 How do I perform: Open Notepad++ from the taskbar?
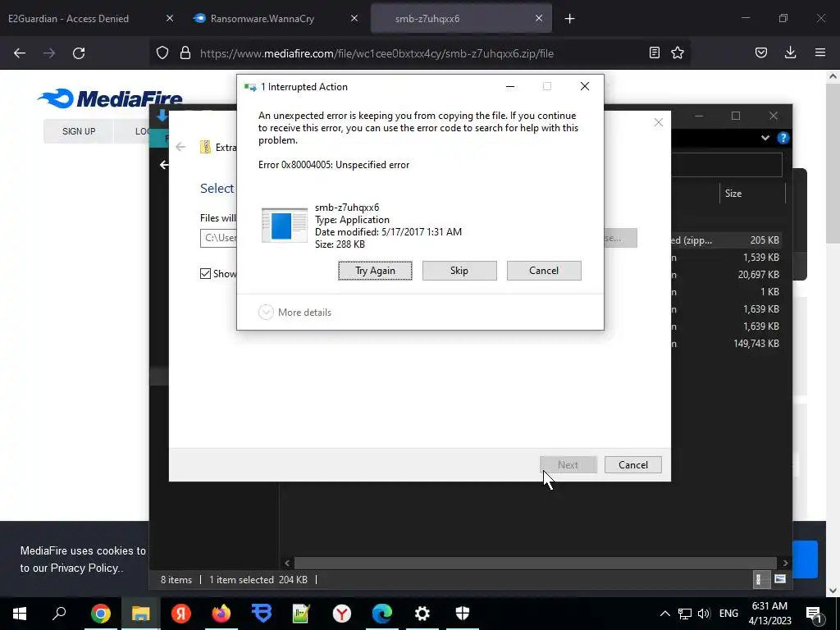point(302,614)
